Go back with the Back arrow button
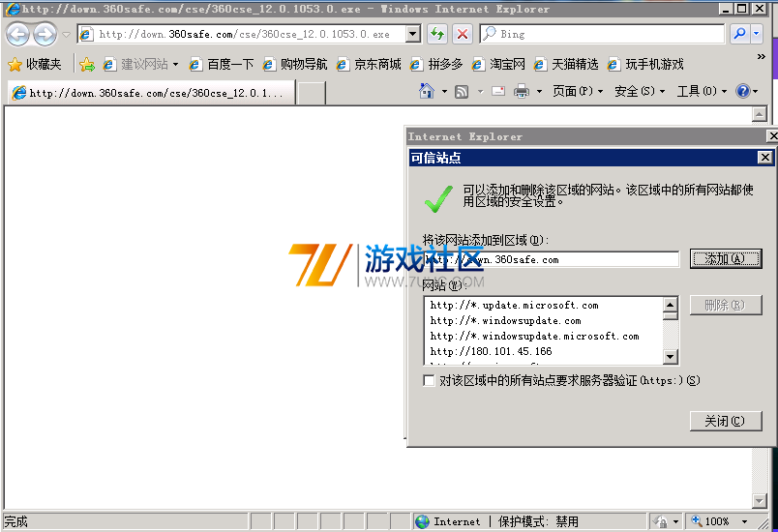Image resolution: width=778 pixels, height=532 pixels. tap(18, 34)
